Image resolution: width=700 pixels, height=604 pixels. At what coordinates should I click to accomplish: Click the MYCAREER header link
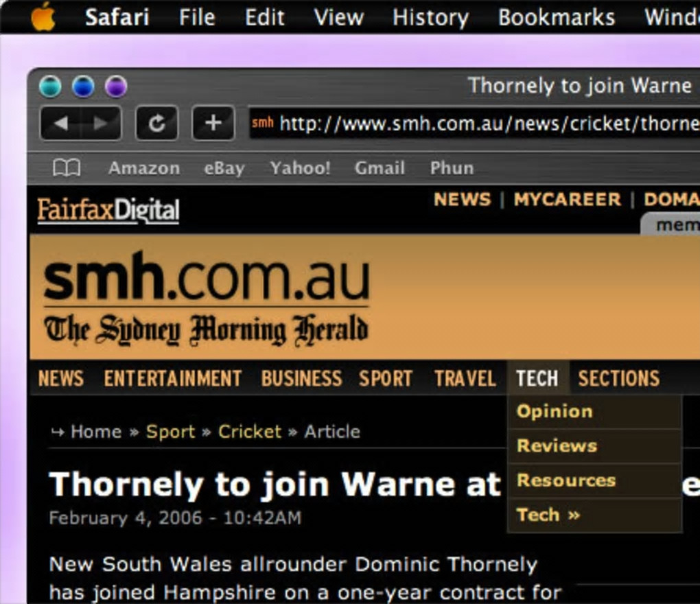click(567, 199)
